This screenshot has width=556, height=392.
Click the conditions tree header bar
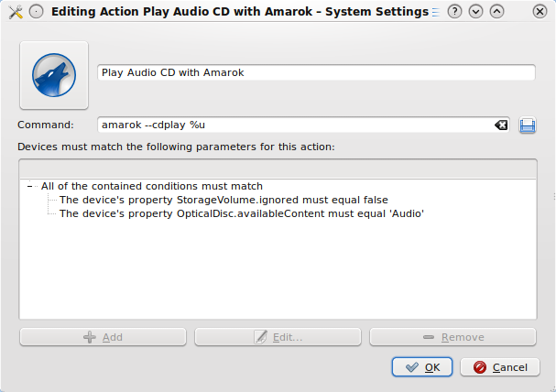(x=278, y=169)
